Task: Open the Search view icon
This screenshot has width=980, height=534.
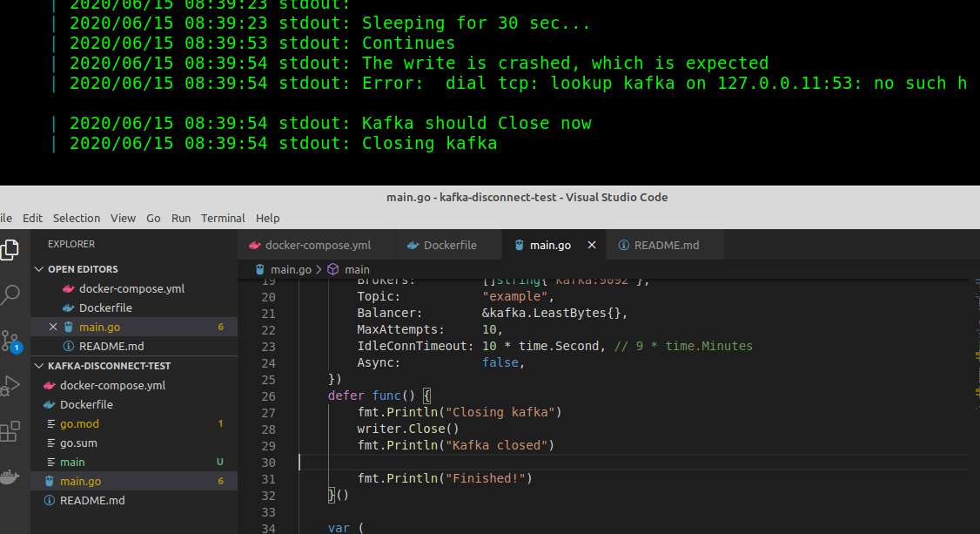Action: 10,294
